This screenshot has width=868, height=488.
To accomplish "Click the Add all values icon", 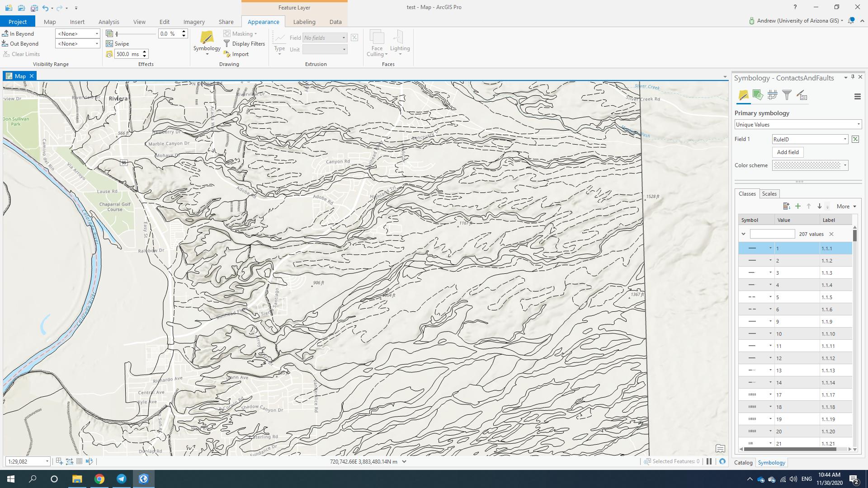I will (x=787, y=206).
